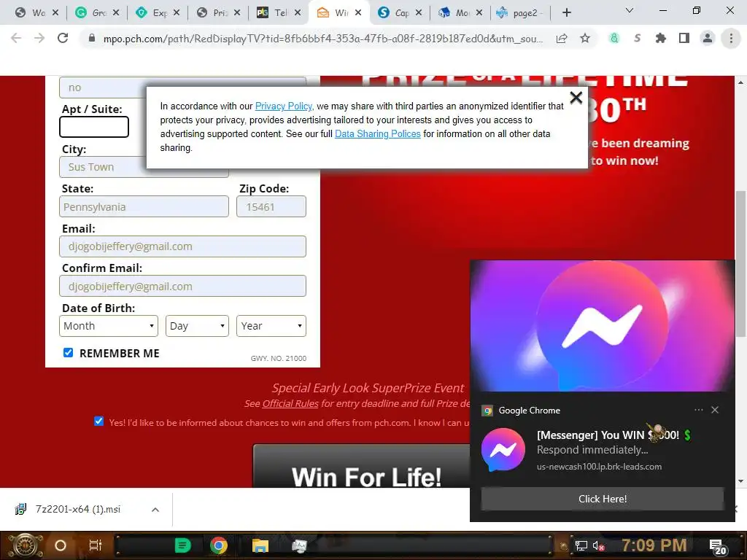Screen dimensions: 747x560
Task: Click the us-newcash100 notification source link
Action: [x=599, y=467]
